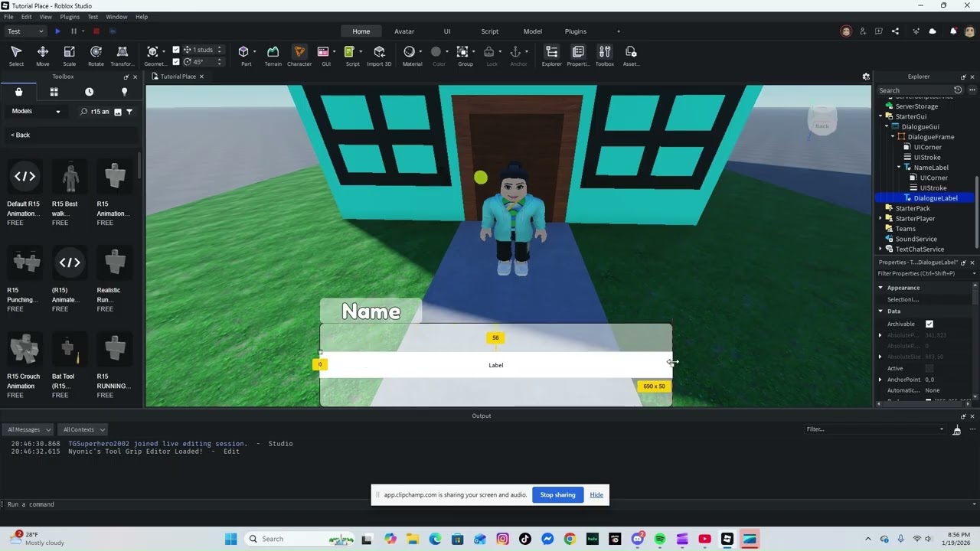Switch to the Avatar ribbon tab
980x551 pixels.
point(404,31)
